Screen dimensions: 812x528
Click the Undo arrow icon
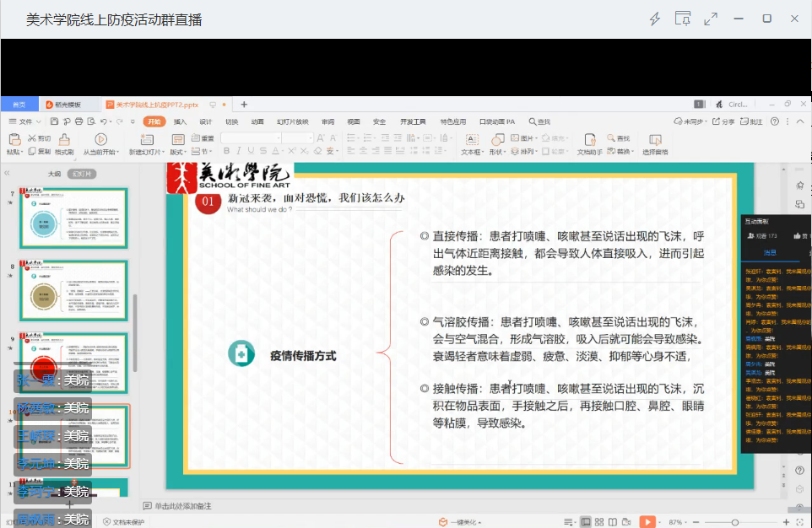pyautogui.click(x=104, y=121)
